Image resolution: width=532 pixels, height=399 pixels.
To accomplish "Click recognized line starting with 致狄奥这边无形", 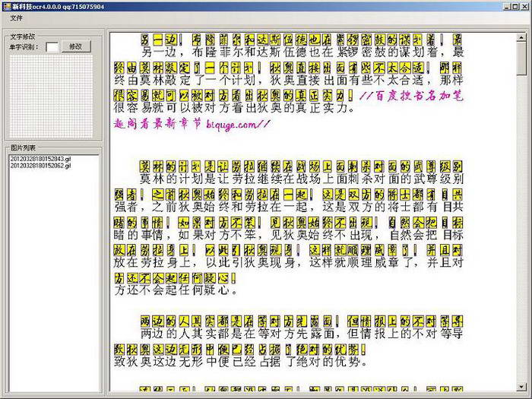I will click(241, 361).
